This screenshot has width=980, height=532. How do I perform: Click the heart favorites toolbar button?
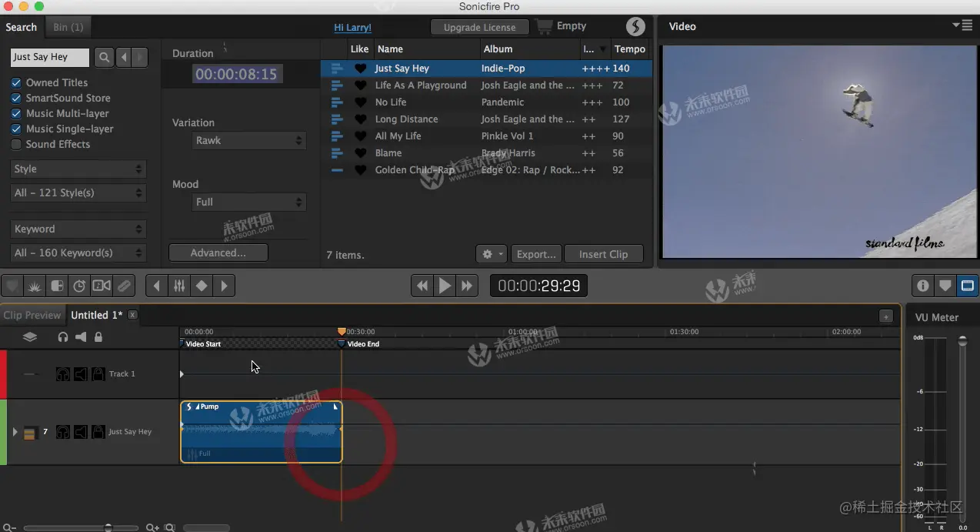click(12, 286)
